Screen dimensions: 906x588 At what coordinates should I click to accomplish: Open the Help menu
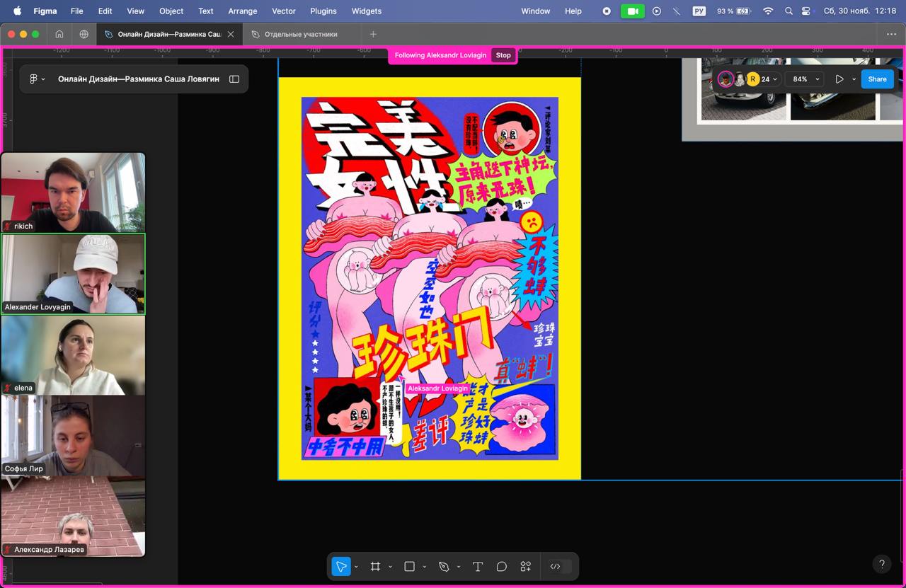coord(573,11)
